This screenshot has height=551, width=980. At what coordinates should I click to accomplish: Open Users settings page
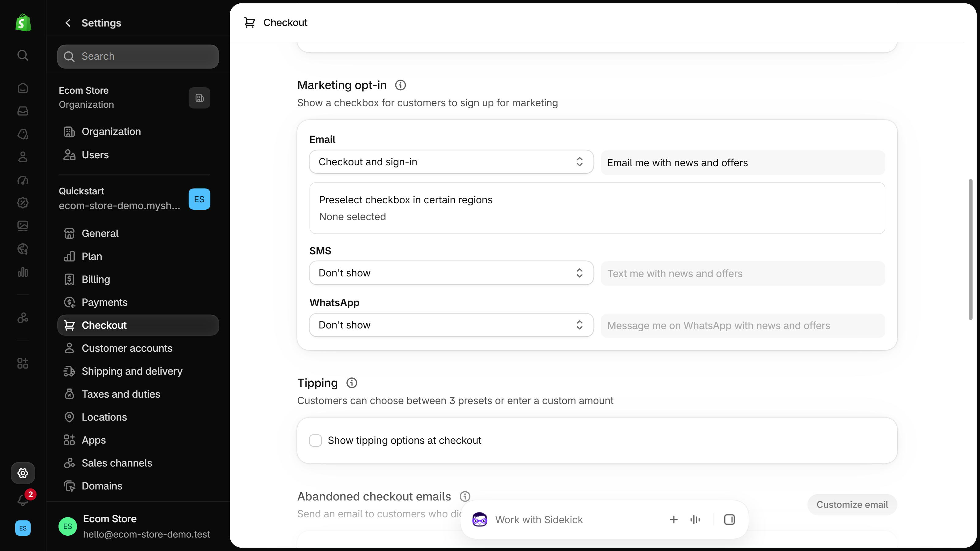coord(138,155)
